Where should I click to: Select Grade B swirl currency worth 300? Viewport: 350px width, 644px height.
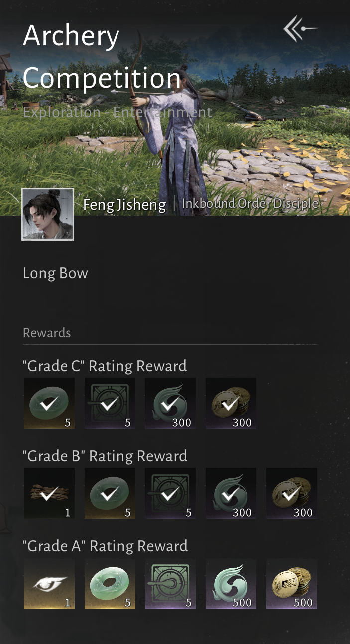click(231, 493)
